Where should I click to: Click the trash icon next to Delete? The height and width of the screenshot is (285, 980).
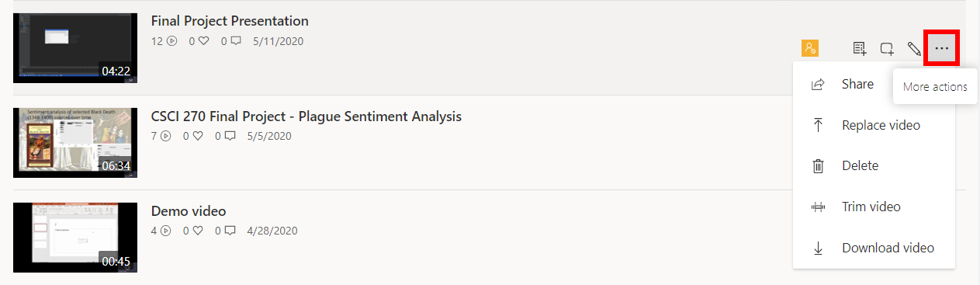818,165
